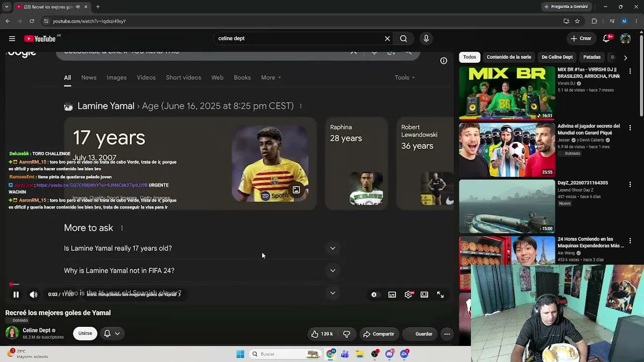Share the video via Compartir
This screenshot has height=362, width=644.
tap(379, 334)
